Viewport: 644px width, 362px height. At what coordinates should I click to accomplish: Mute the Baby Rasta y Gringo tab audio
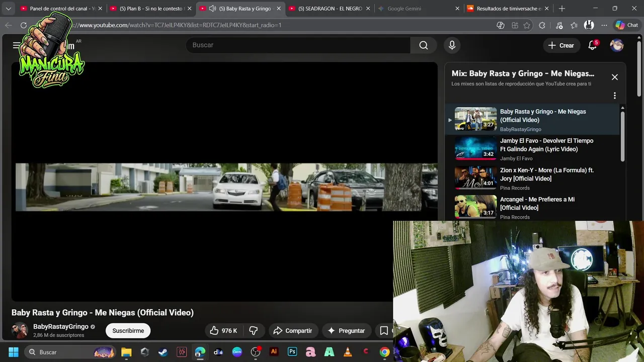212,9
